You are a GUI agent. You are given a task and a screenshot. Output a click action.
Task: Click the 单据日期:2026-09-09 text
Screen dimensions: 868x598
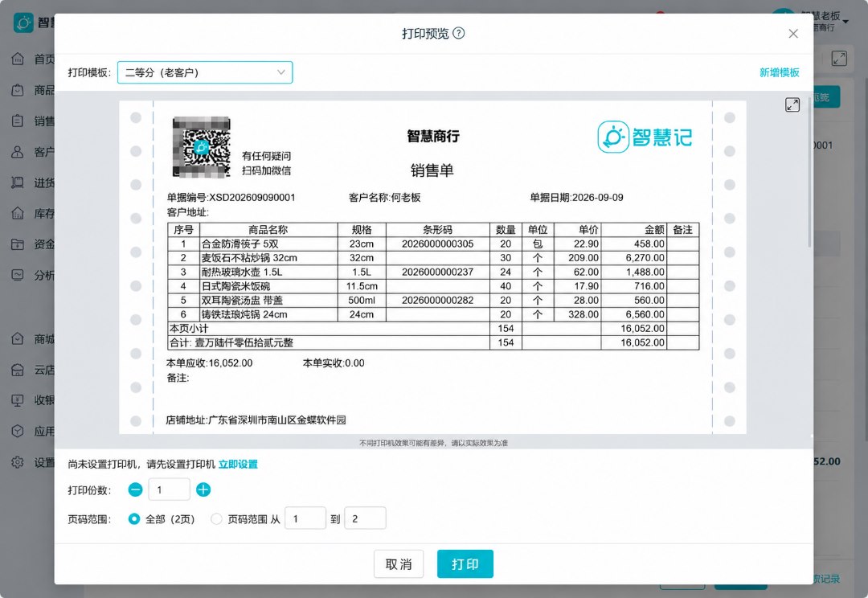576,198
